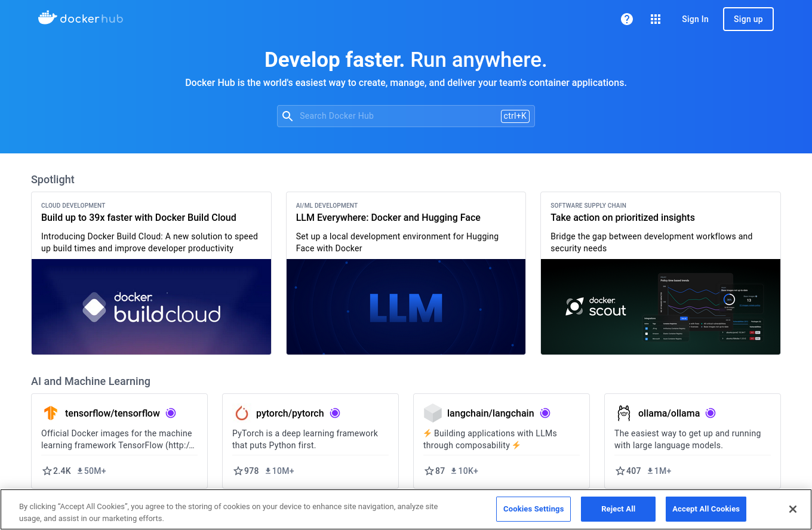Image resolution: width=812 pixels, height=530 pixels.
Task: Click the 'Spotlight' section heading
Action: point(53,180)
